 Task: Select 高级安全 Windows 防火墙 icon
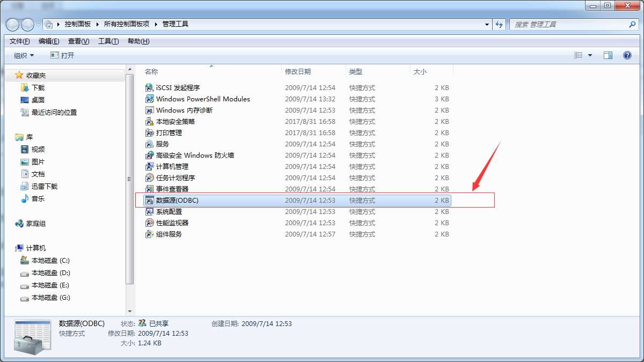coord(150,155)
